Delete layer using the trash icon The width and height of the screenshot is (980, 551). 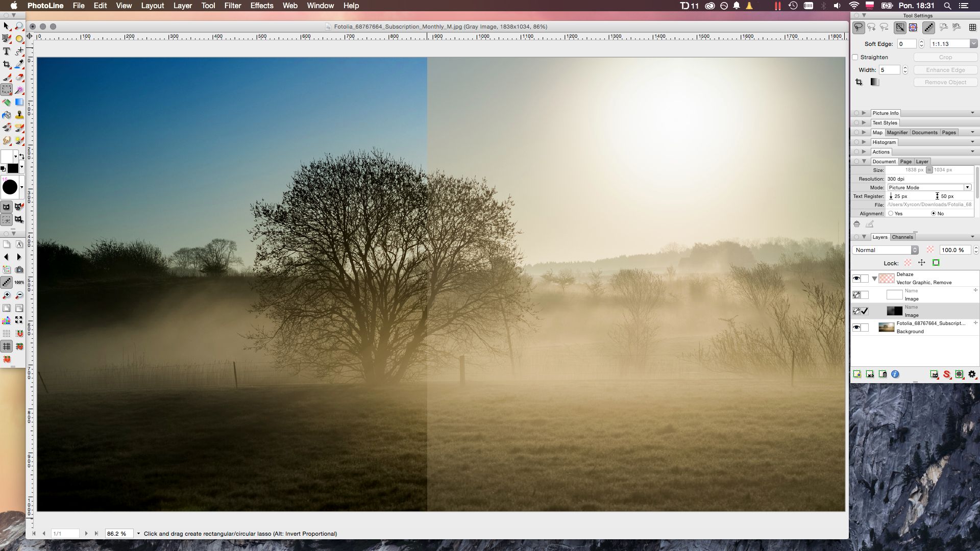tap(883, 374)
